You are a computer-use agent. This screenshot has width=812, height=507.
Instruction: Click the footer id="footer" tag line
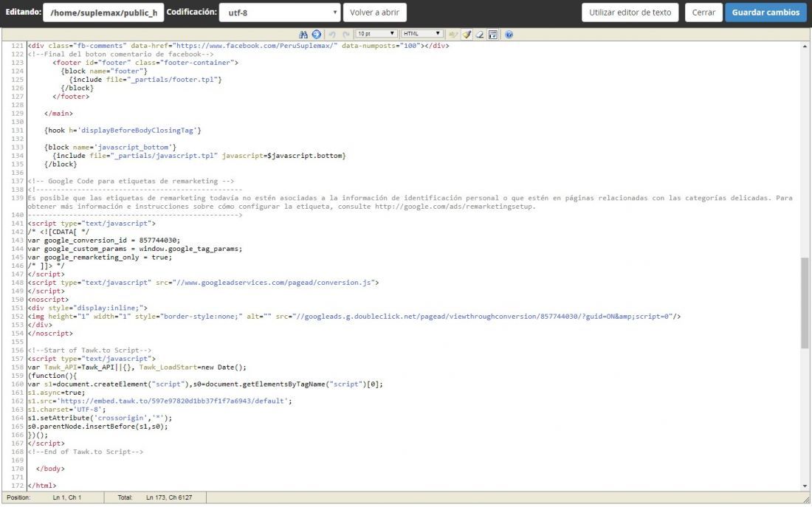click(x=145, y=63)
